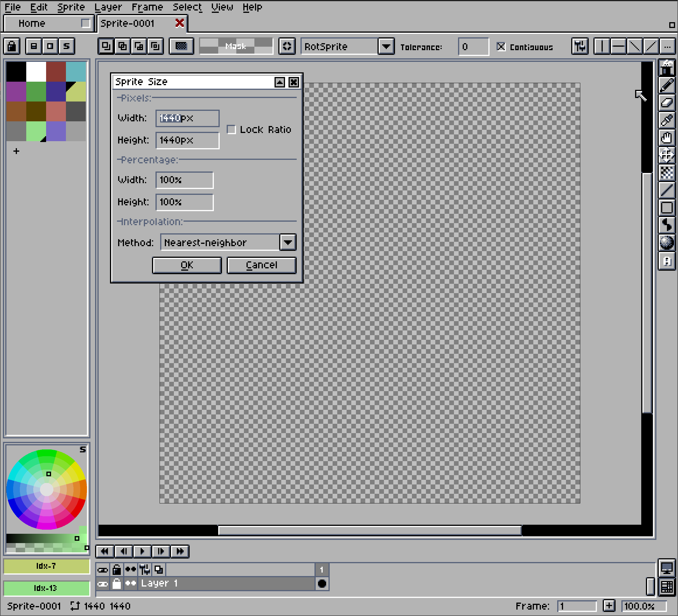Select the Contour tool

click(x=667, y=225)
